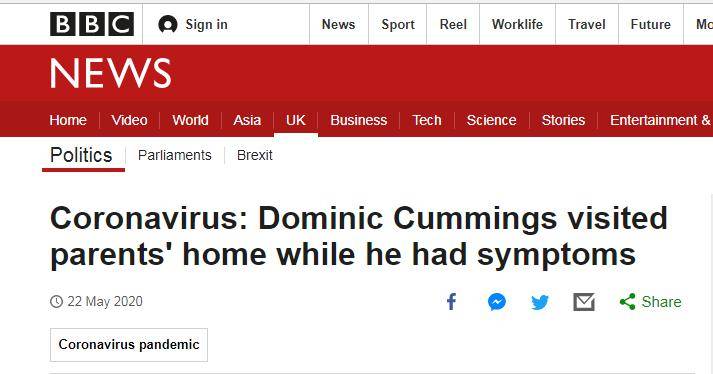The height and width of the screenshot is (374, 713).
Task: Click the clock icon beside the date
Action: 56,301
